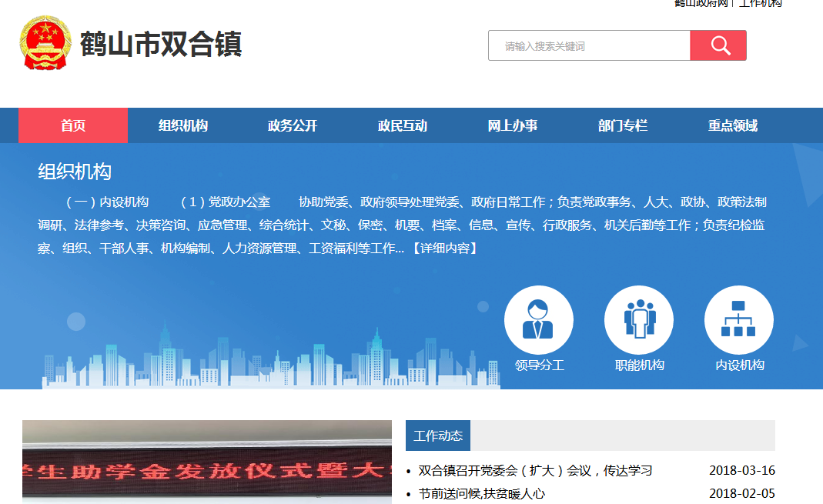This screenshot has height=504, width=823.
Task: Click the 职能机构 group icon
Action: 639,319
